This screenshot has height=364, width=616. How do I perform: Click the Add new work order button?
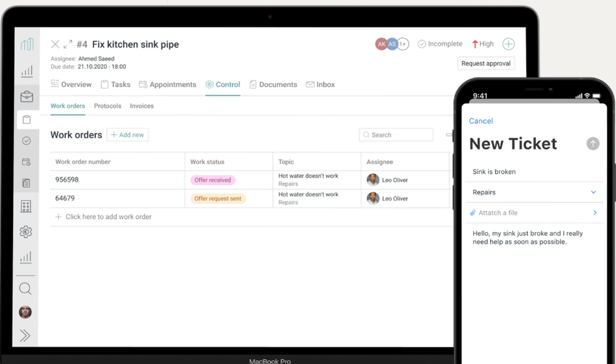(128, 135)
